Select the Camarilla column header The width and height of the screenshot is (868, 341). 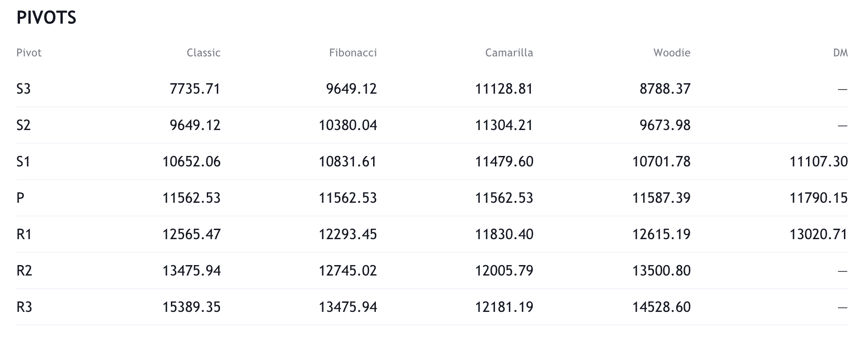(509, 53)
